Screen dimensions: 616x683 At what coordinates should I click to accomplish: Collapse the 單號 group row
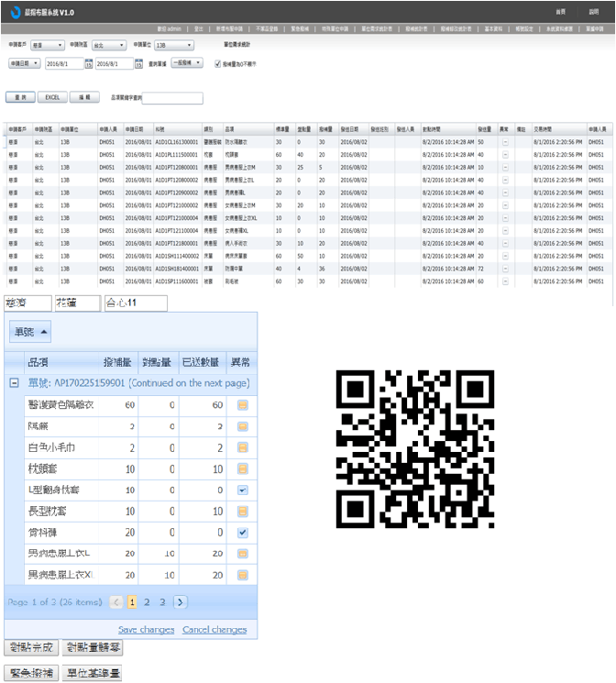tap(14, 382)
